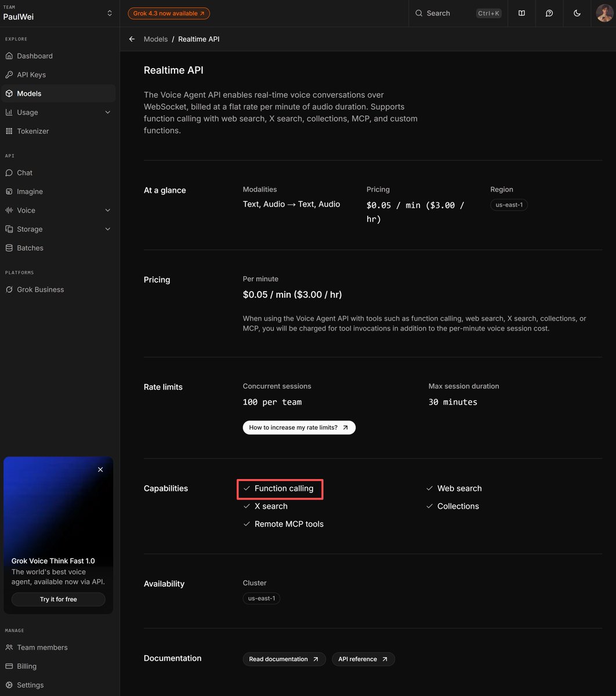Click the Realtime API page heading
Image resolution: width=616 pixels, height=696 pixels.
point(173,70)
